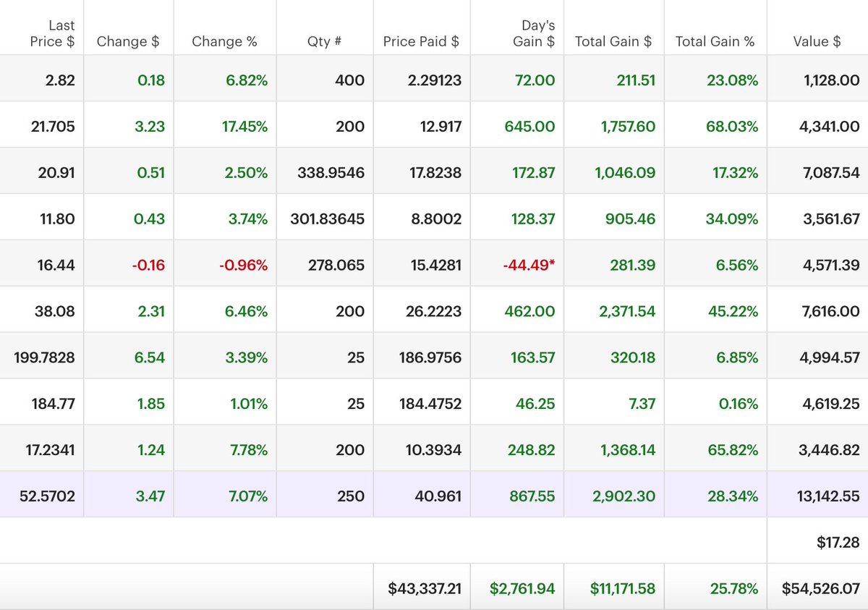868x610 pixels.
Task: Sort by the Qty # column header
Action: click(325, 41)
